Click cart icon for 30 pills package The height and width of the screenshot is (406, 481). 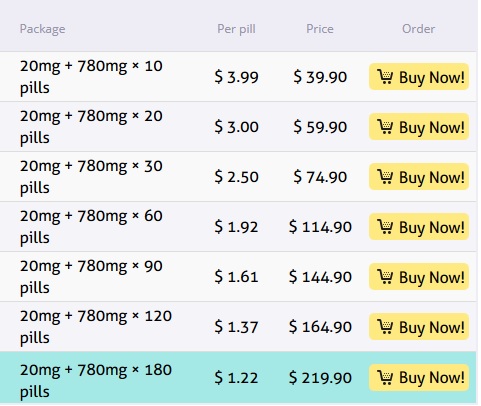tap(385, 177)
